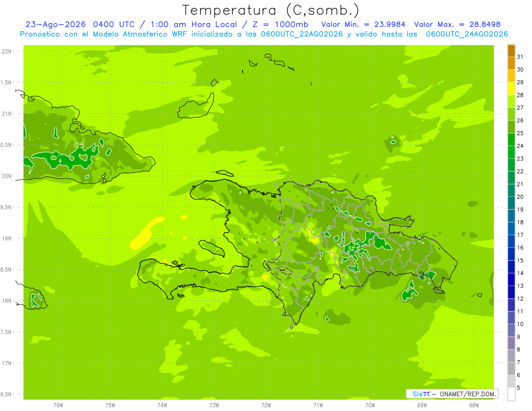Screen dimensions: 532x411
Task: Click the title Temperatura (C,somb.)
Action: pyautogui.click(x=271, y=10)
